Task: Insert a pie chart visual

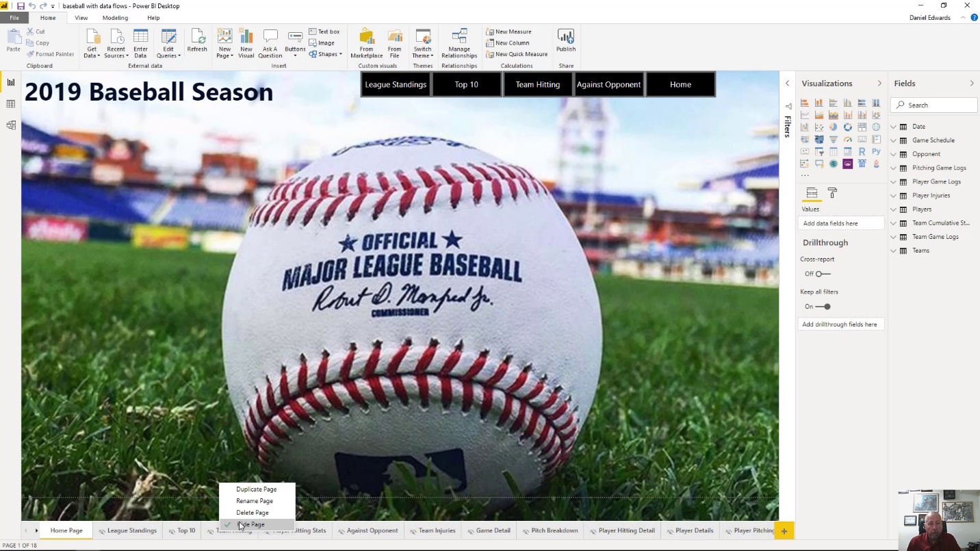Action: pos(833,127)
